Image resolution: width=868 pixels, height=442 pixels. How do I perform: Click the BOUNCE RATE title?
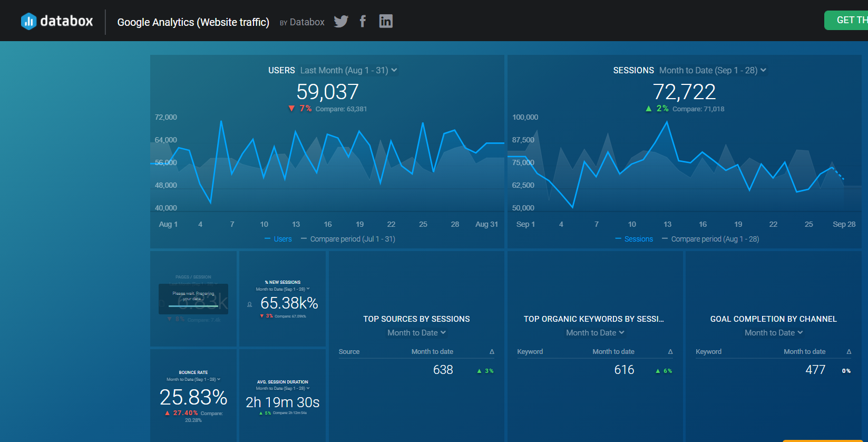(193, 372)
